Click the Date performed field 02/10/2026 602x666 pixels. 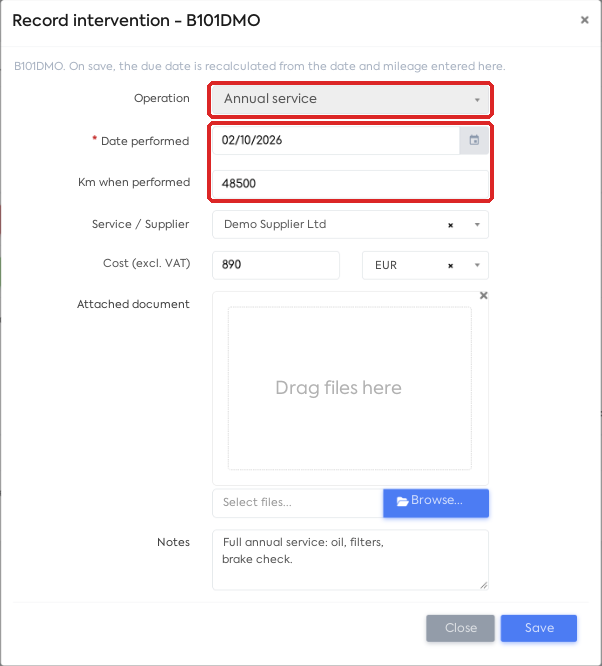[x=336, y=140]
